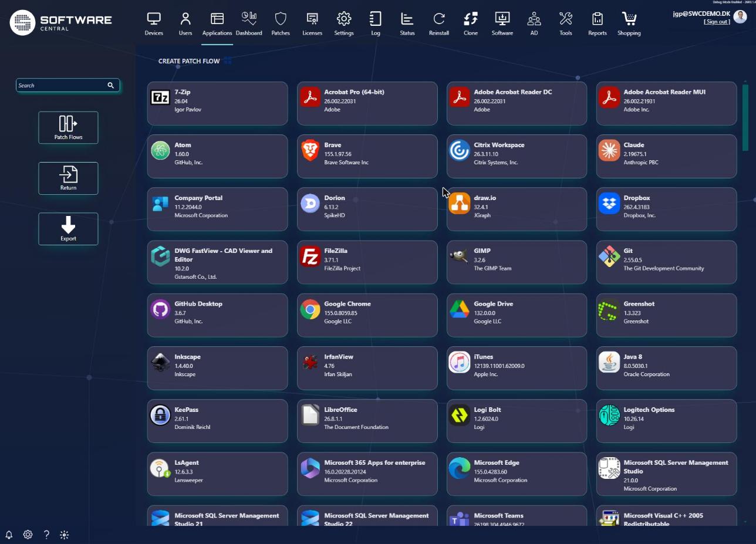Screen dimensions: 756x544
Task: Open the Log page
Action: [376, 24]
